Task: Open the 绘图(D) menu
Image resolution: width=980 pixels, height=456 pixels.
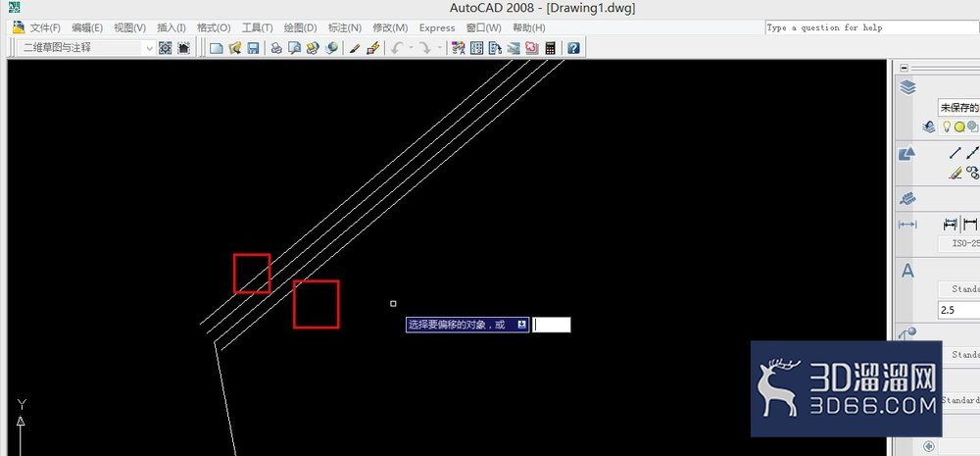Action: (x=301, y=27)
